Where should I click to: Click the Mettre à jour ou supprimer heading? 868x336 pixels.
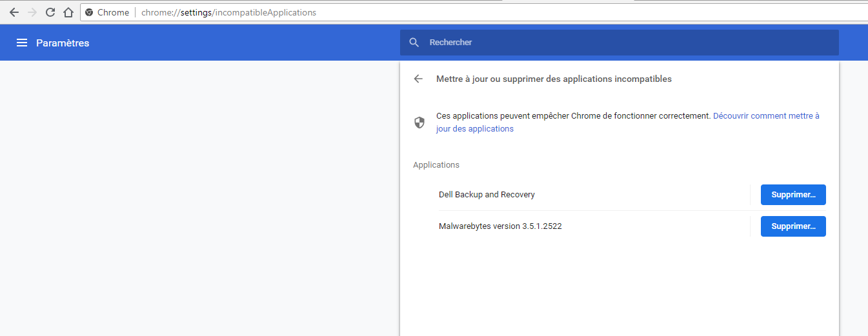click(x=554, y=79)
